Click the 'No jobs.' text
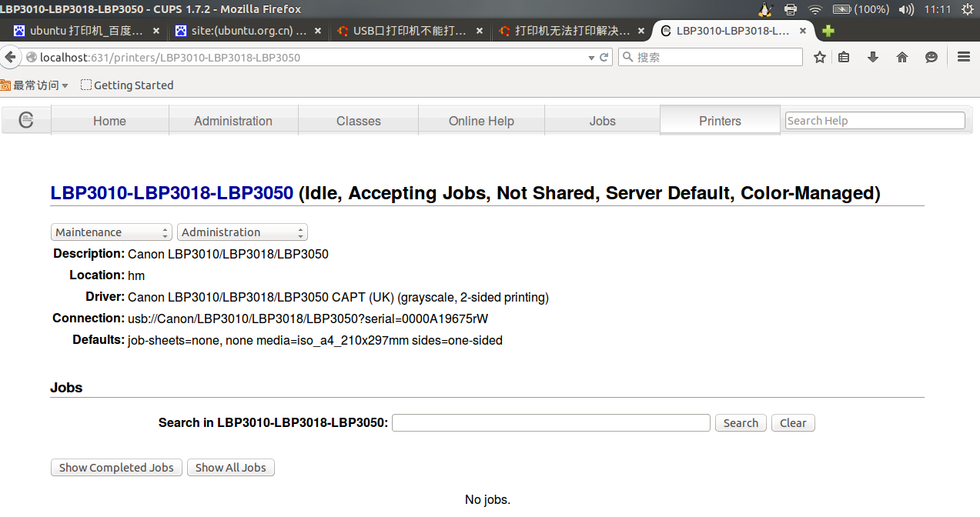This screenshot has height=517, width=980. point(487,500)
